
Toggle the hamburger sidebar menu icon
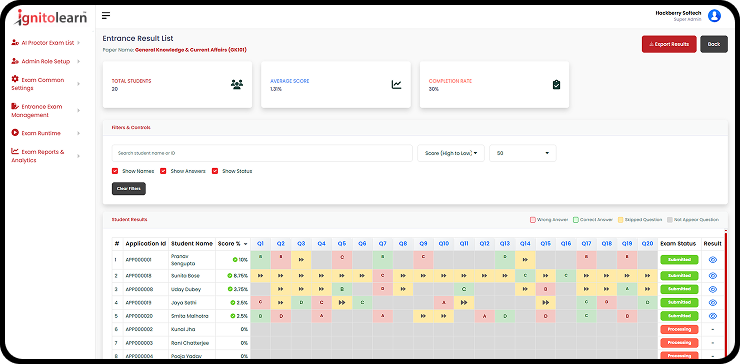[x=106, y=16]
